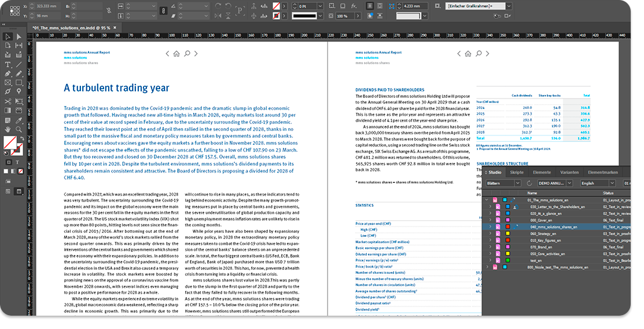Switch to the Studio tab
This screenshot has height=329, width=644.
pyautogui.click(x=494, y=172)
